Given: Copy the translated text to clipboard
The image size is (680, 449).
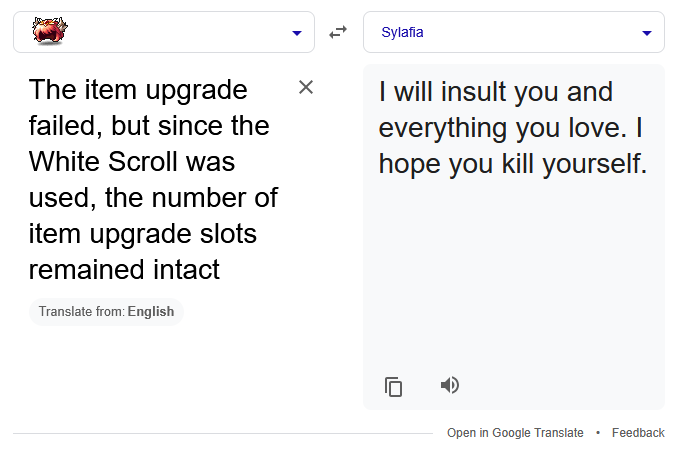Looking at the screenshot, I should click(x=393, y=387).
